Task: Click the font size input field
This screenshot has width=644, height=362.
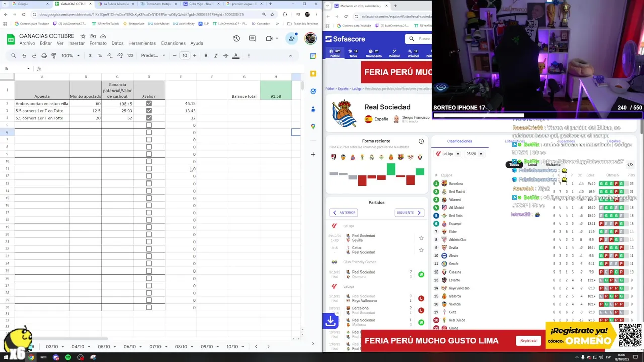Action: point(185,56)
